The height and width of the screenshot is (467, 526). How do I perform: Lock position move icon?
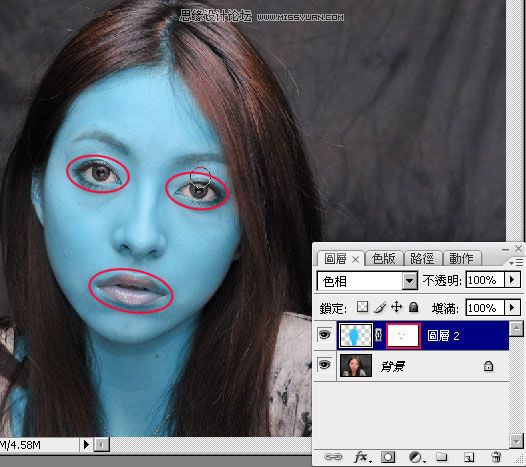tap(397, 307)
